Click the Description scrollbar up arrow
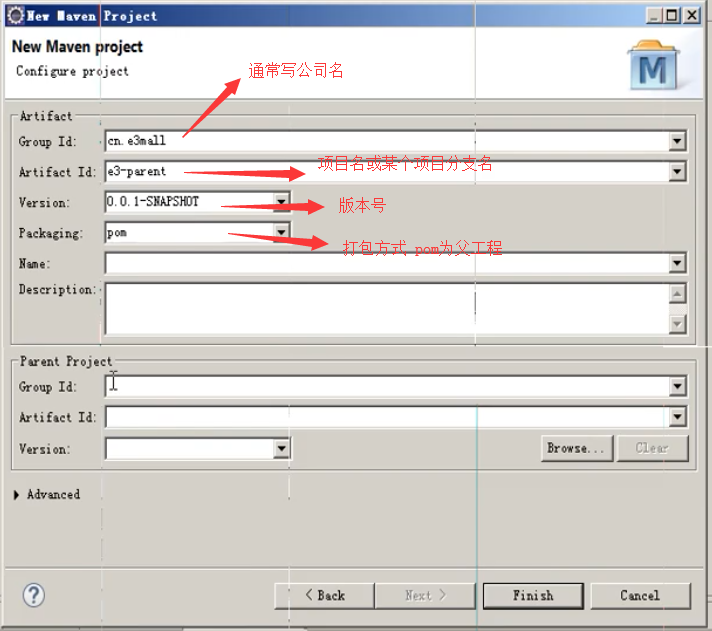Screen dimensions: 712x631 [x=677, y=294]
